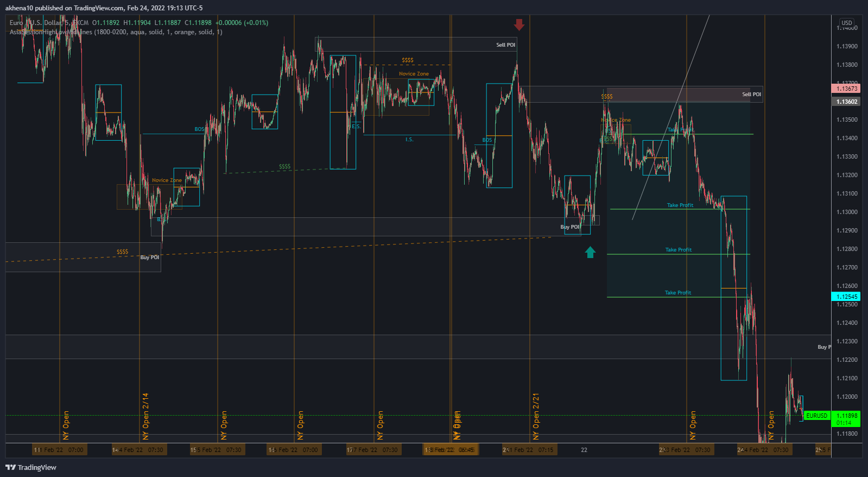Click the green '$$$$' label on 16 Feb
The image size is (868, 477).
coord(284,167)
